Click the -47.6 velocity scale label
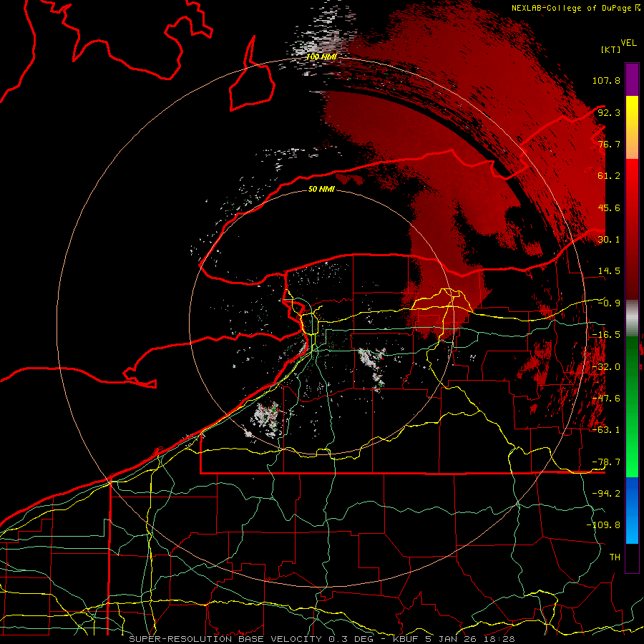The height and width of the screenshot is (644, 644). click(606, 399)
